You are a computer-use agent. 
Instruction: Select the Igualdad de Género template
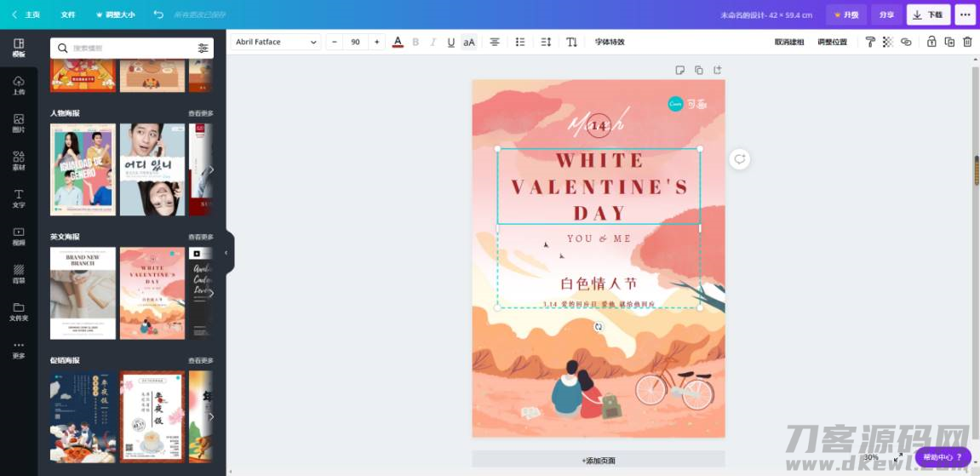point(83,169)
